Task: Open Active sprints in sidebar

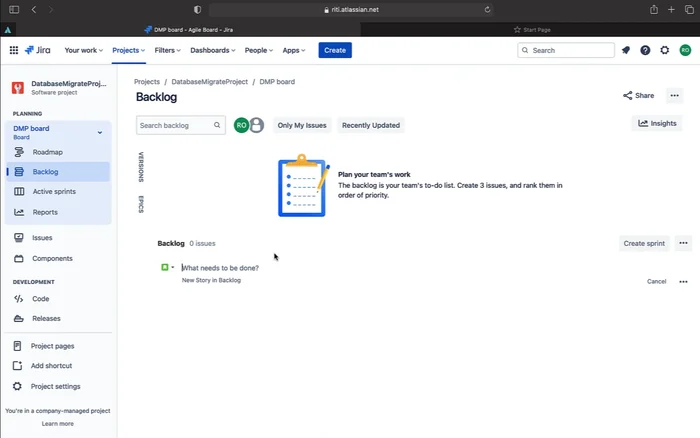Action: pyautogui.click(x=58, y=192)
